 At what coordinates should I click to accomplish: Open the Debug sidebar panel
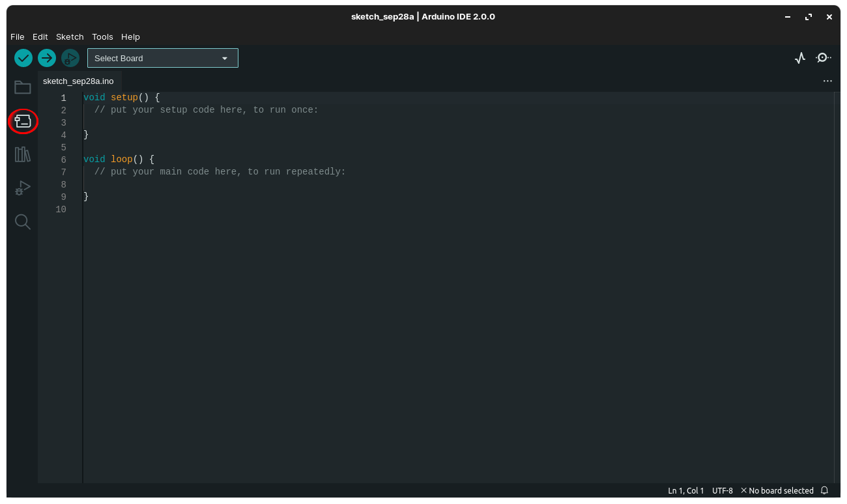(23, 188)
